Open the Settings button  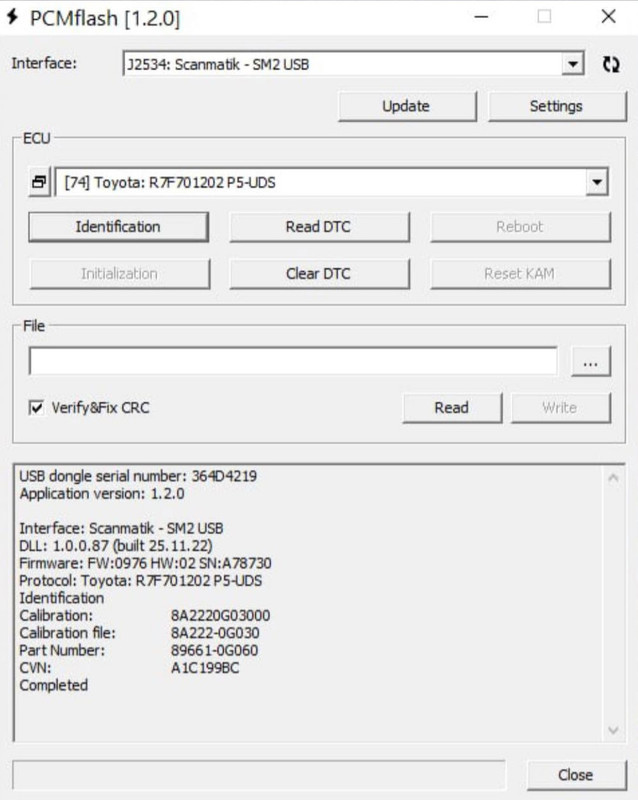tap(556, 106)
